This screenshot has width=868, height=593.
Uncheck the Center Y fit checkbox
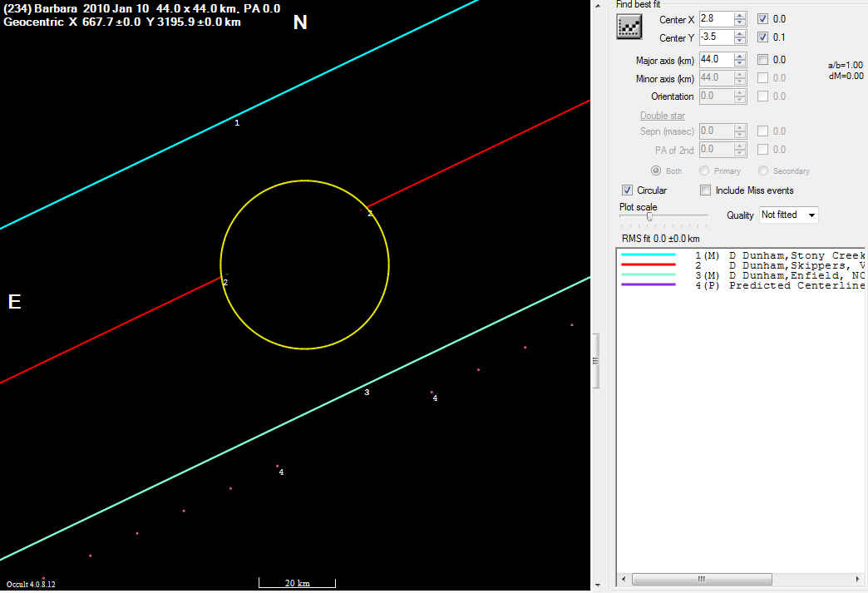[x=763, y=37]
